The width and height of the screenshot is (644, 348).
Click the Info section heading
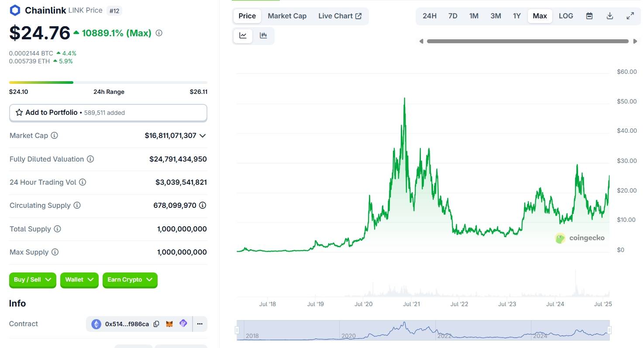(17, 303)
